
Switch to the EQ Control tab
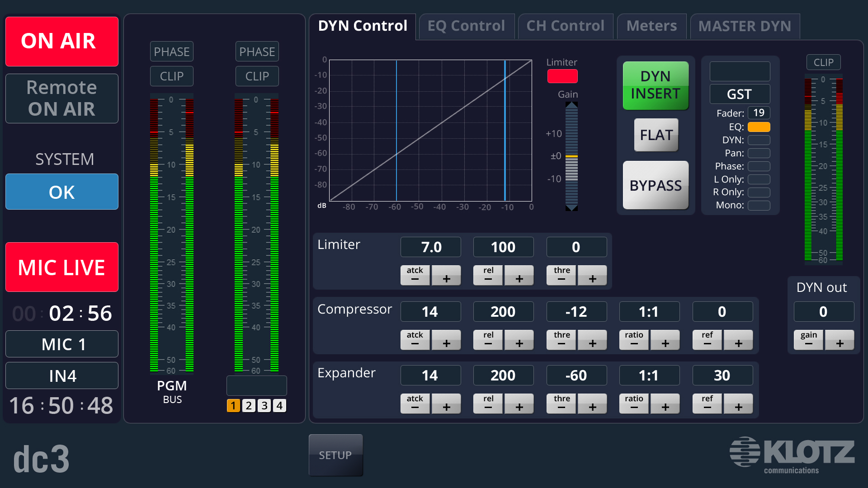[x=466, y=26]
